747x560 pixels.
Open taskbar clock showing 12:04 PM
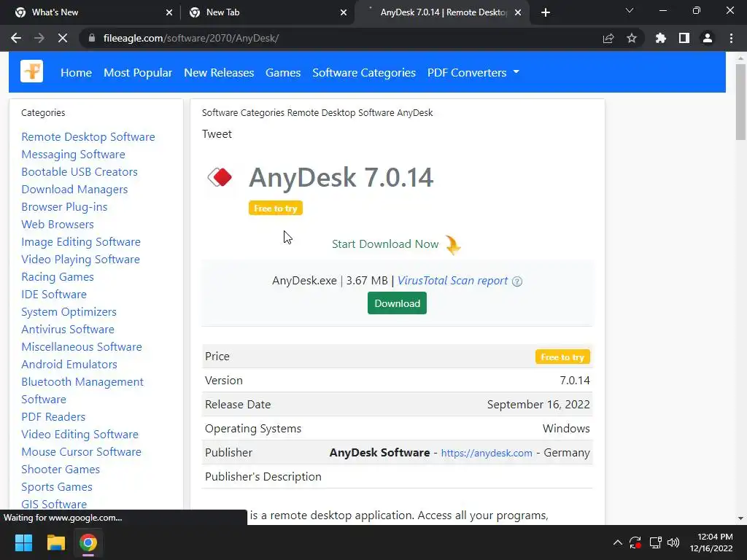point(711,542)
